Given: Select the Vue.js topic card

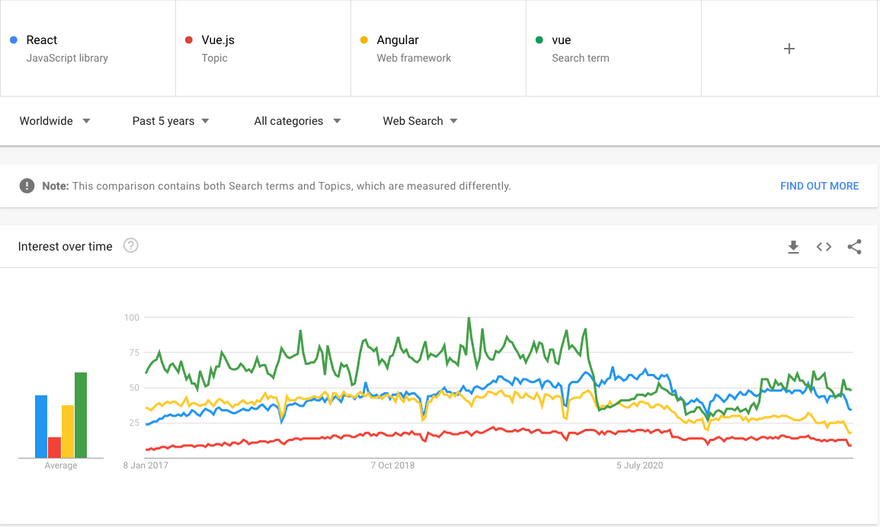Looking at the screenshot, I should pos(262,49).
